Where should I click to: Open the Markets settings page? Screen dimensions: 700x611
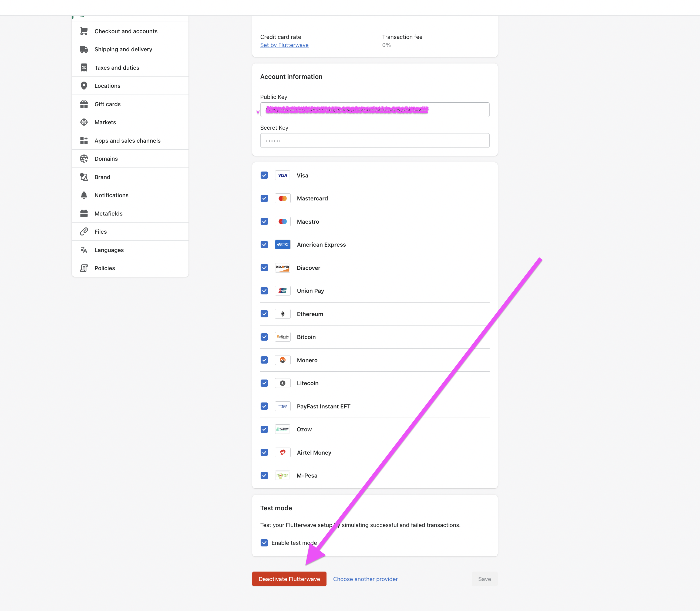(130, 122)
